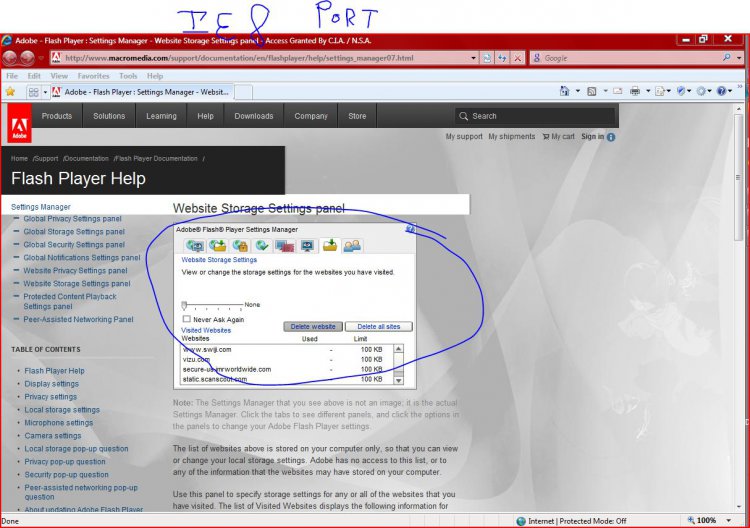
Task: Click the Read Mail icon
Action: click(x=618, y=91)
